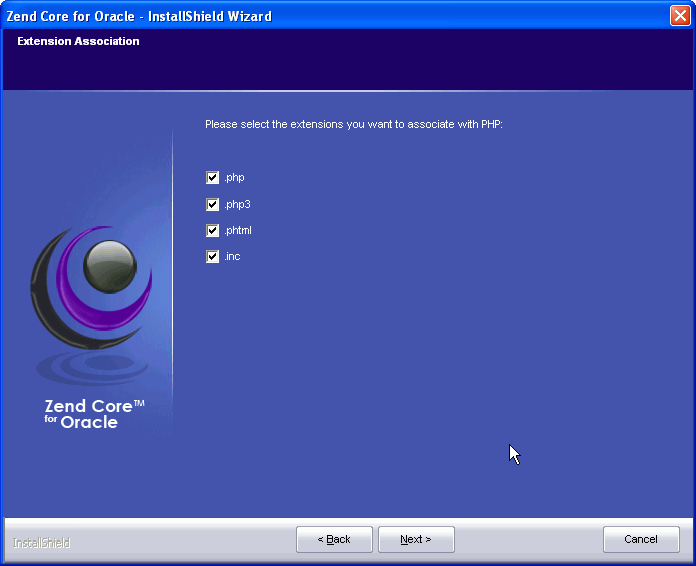Image resolution: width=696 pixels, height=566 pixels.
Task: Click the .php3 label text
Action: 237,204
